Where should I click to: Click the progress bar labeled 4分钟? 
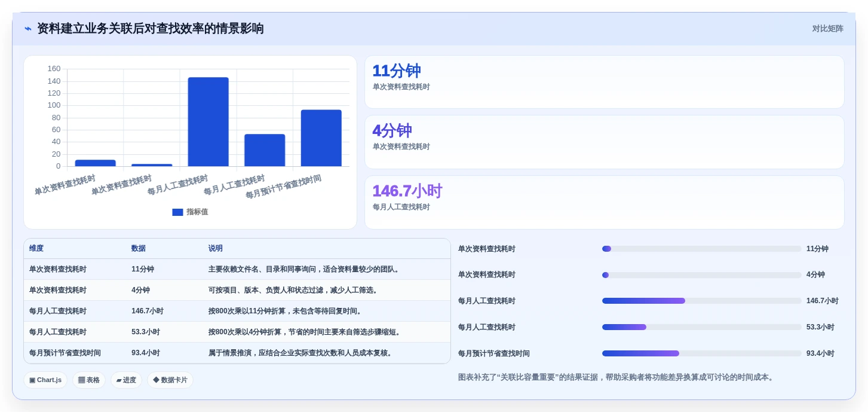point(702,275)
